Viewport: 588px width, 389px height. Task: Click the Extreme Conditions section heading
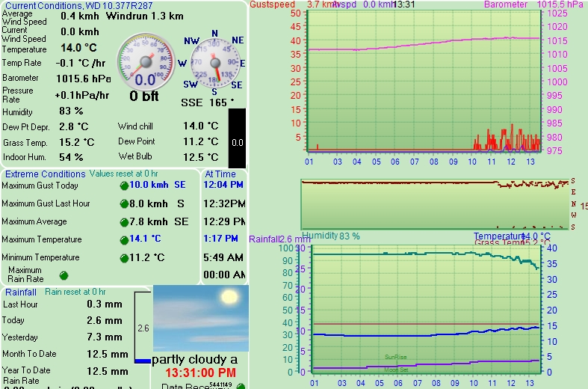click(x=46, y=174)
